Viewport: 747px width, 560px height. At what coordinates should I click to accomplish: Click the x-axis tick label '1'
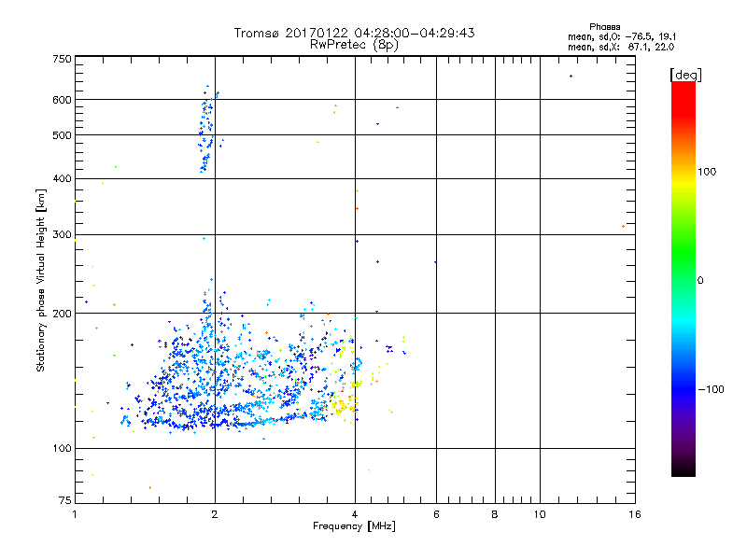tap(75, 514)
